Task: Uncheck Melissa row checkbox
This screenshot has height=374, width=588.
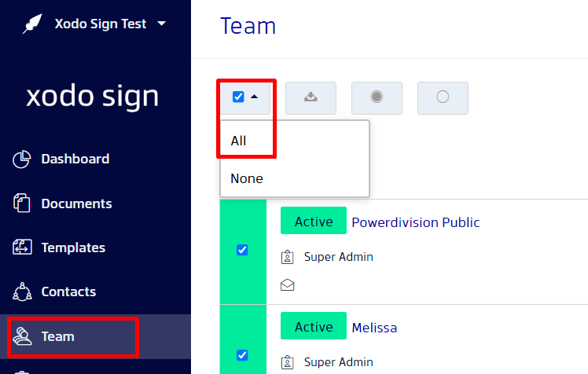Action: coord(242,355)
